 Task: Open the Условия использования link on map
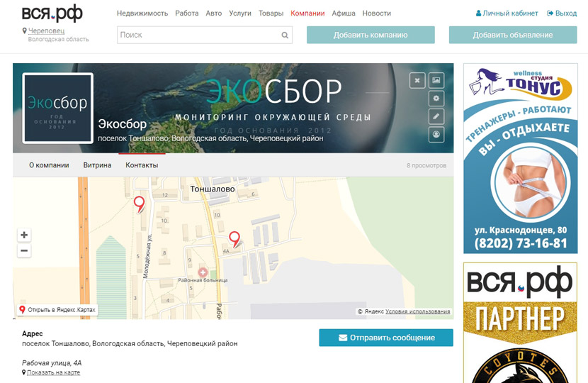click(418, 311)
